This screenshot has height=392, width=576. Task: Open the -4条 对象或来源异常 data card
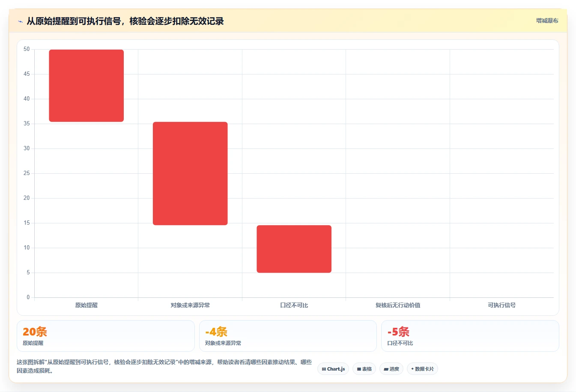pos(288,336)
